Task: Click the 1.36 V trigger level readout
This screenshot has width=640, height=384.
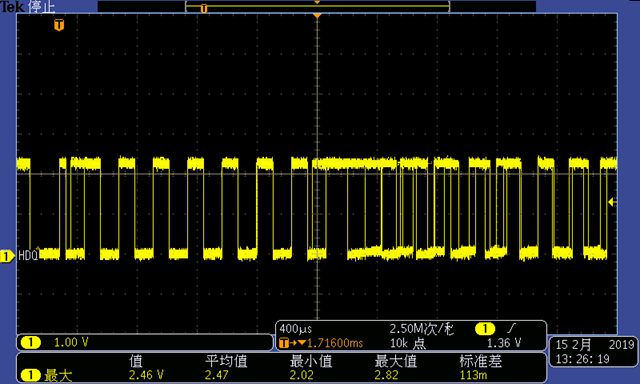Action: point(504,343)
